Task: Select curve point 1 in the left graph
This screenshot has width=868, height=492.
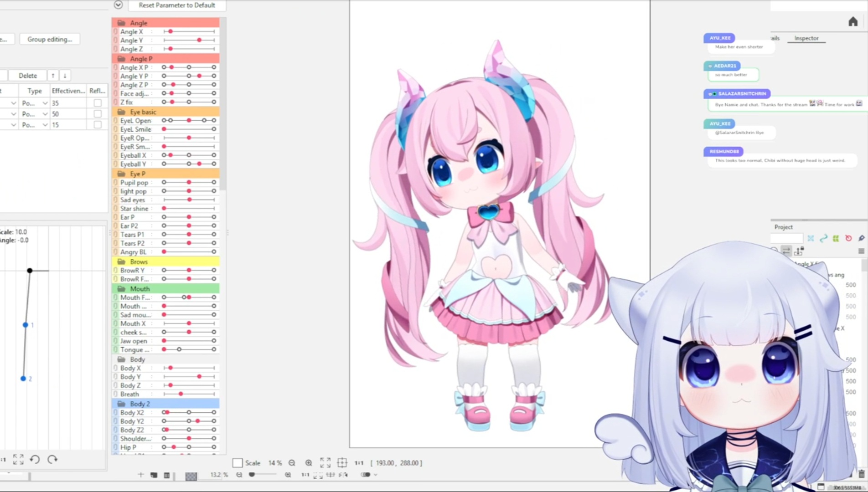Action: (26, 325)
